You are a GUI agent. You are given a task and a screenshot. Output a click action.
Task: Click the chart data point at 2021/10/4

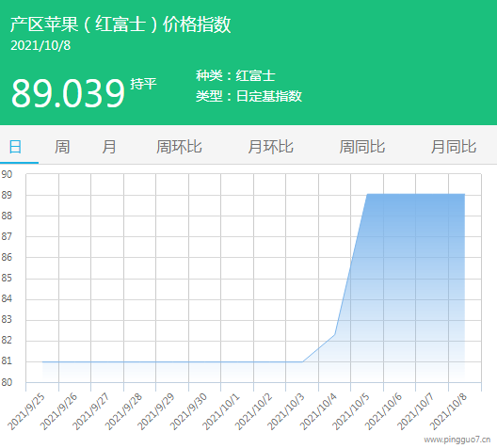pos(335,334)
